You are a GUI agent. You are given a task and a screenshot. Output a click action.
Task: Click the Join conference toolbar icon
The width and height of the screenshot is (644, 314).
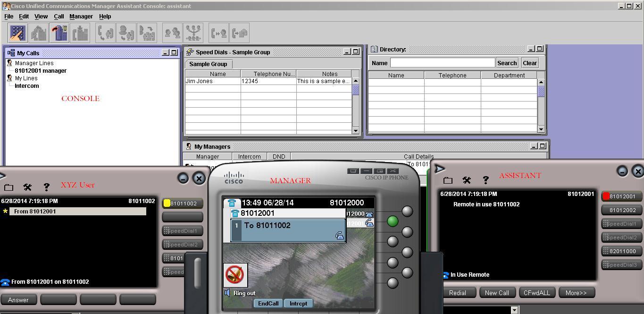click(x=147, y=33)
